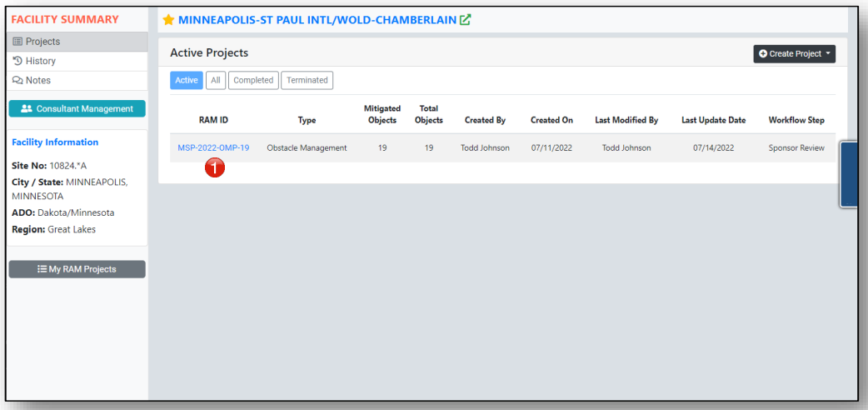The image size is (868, 410).
Task: Click the ADO: Dakota/Minnesota text
Action: (x=63, y=212)
